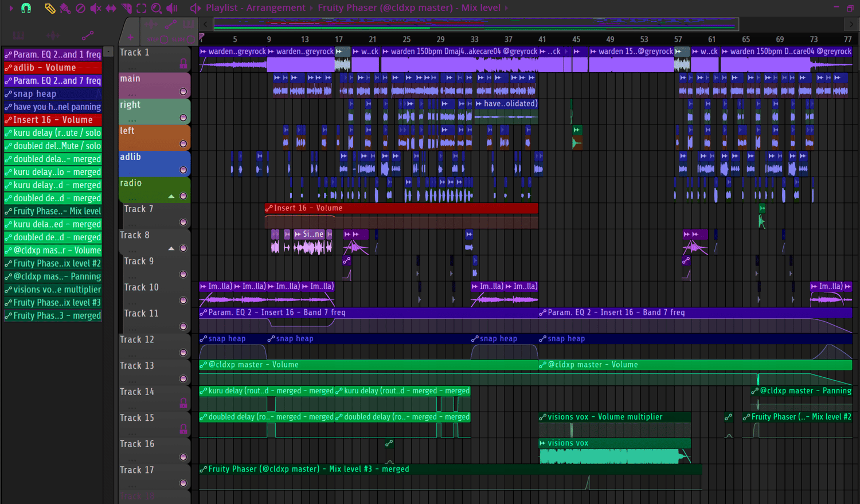Select the Paint brush tool

(x=65, y=8)
